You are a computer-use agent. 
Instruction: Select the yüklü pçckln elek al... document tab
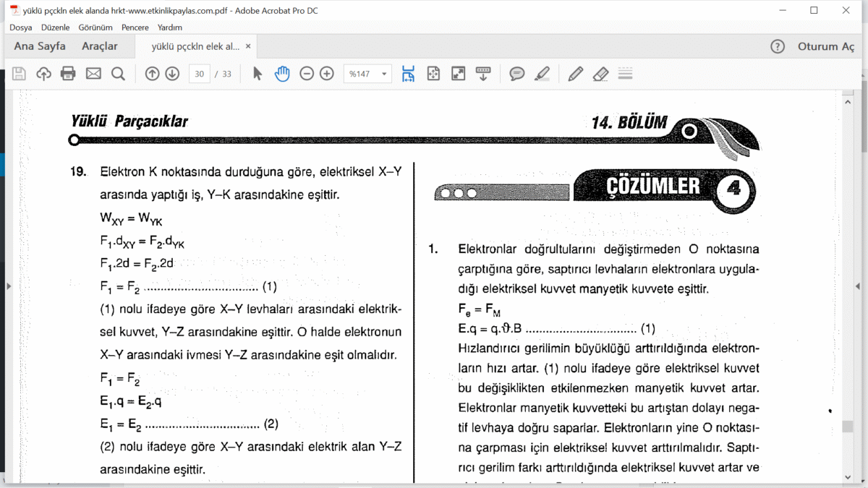coord(195,46)
